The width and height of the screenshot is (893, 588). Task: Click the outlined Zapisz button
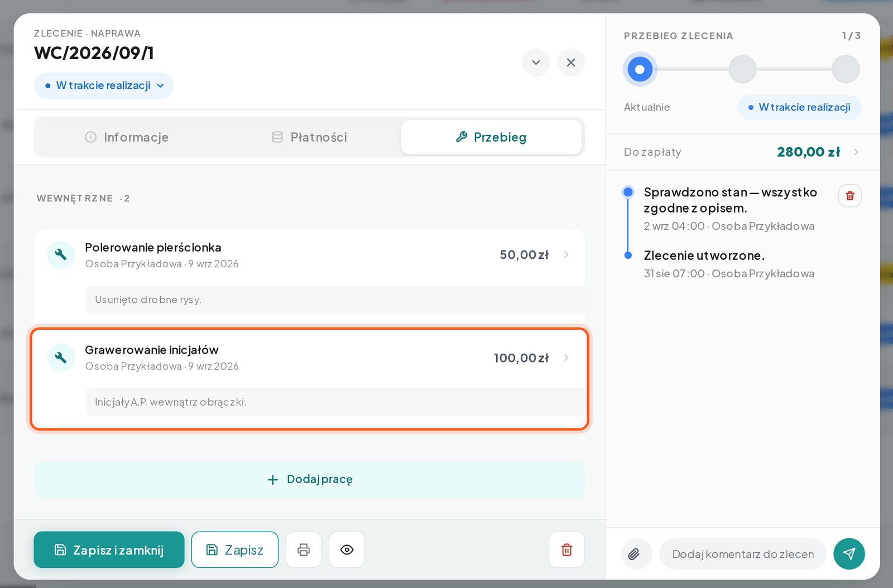pyautogui.click(x=235, y=550)
